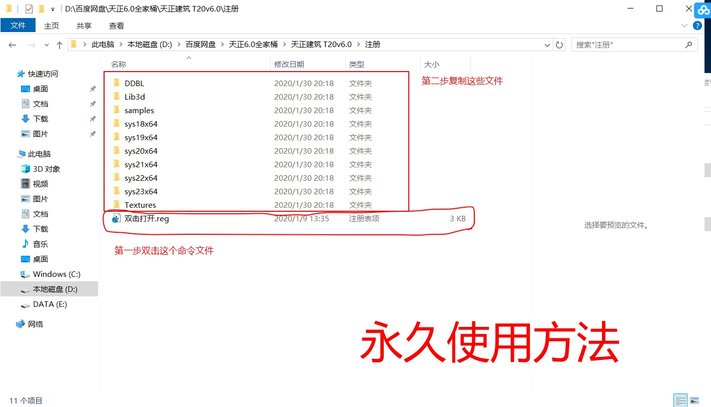Screen dimensions: 711x407
Task: Select the Lib3d folder
Action: click(135, 97)
